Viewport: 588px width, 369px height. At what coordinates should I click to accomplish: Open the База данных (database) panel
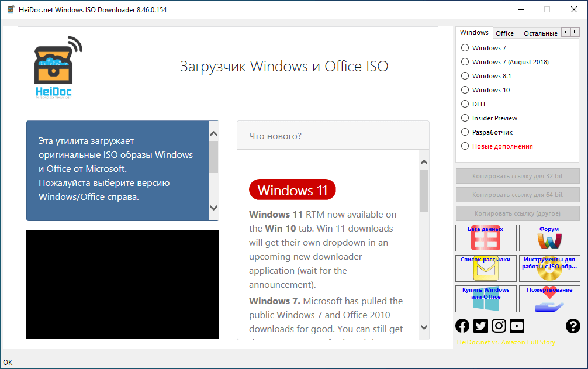[x=486, y=238]
